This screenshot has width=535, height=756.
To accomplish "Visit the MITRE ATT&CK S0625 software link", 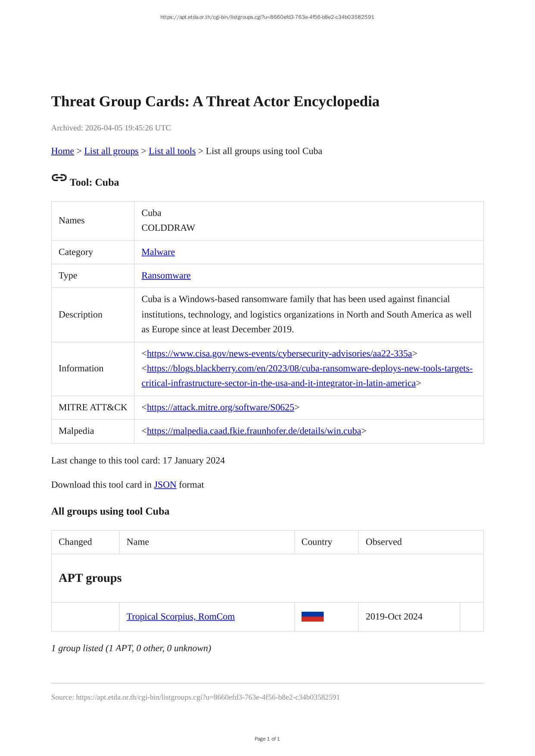I will pos(220,407).
